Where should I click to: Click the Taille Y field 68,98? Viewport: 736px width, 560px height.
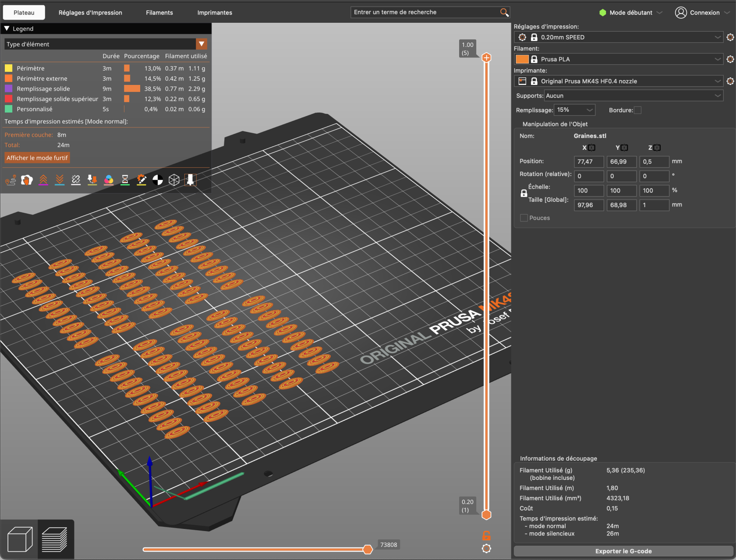point(621,205)
